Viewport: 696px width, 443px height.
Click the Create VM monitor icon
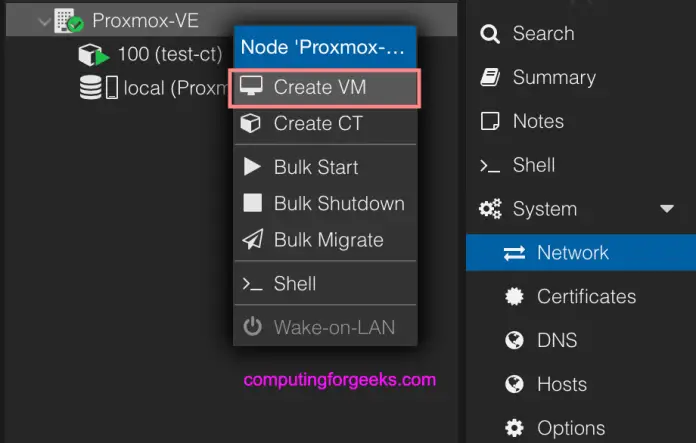253,88
